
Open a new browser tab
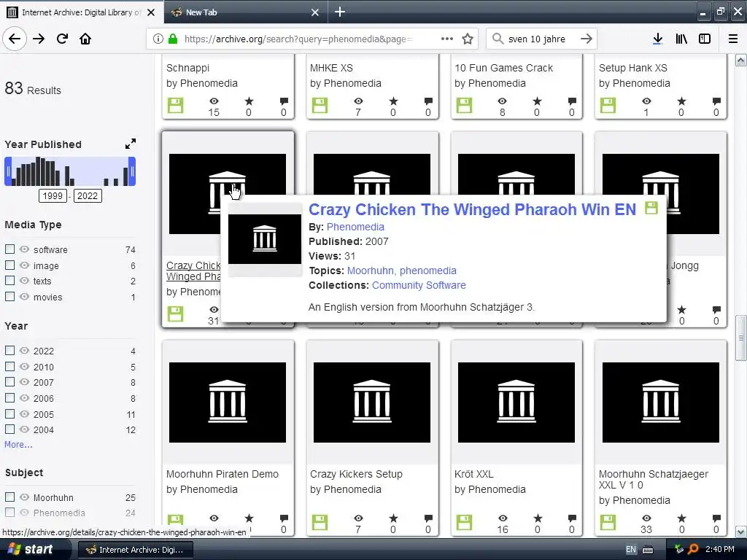pos(340,12)
